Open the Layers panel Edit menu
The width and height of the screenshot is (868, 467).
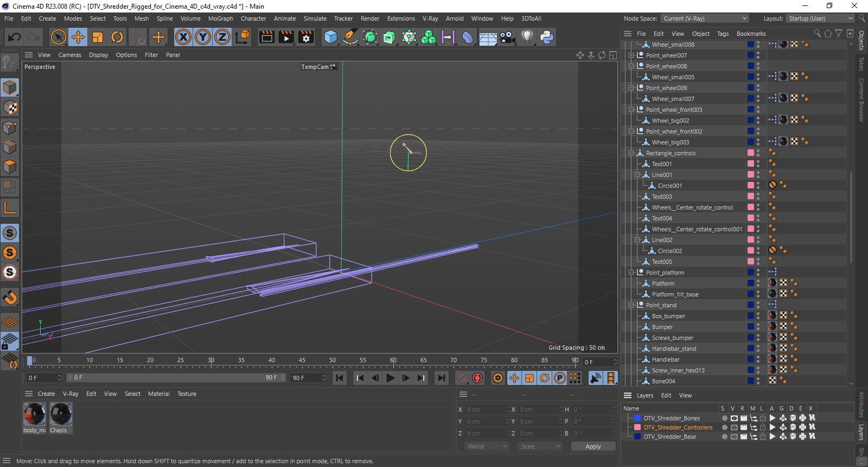pyautogui.click(x=666, y=395)
